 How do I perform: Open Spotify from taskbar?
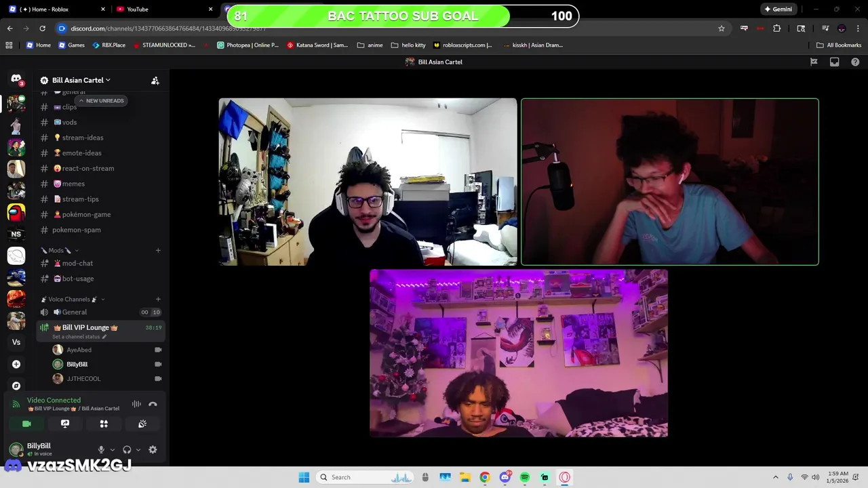pyautogui.click(x=525, y=477)
